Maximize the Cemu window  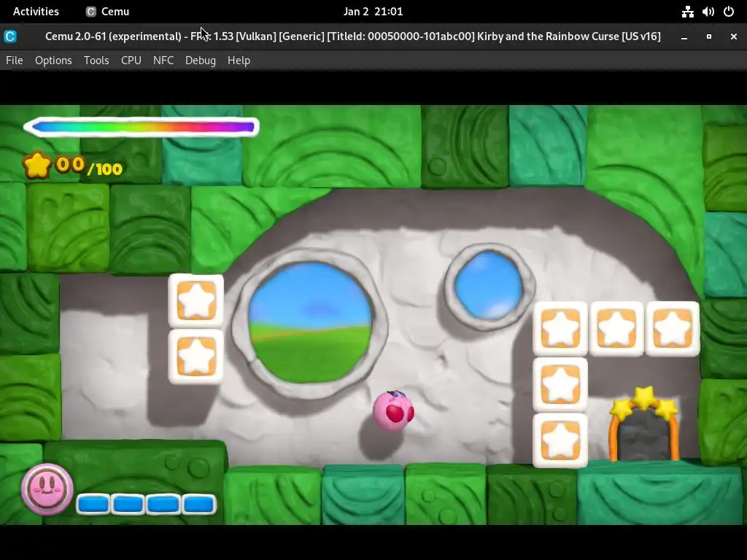(709, 36)
